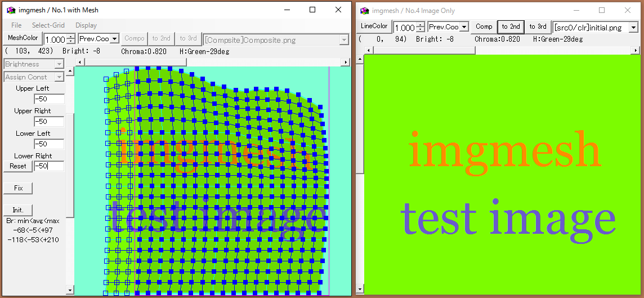Open the Select-Grid menu
This screenshot has height=298, width=644.
(48, 25)
